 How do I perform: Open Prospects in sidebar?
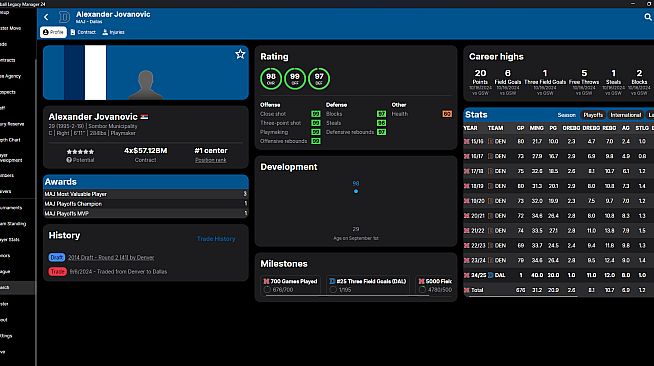point(8,92)
